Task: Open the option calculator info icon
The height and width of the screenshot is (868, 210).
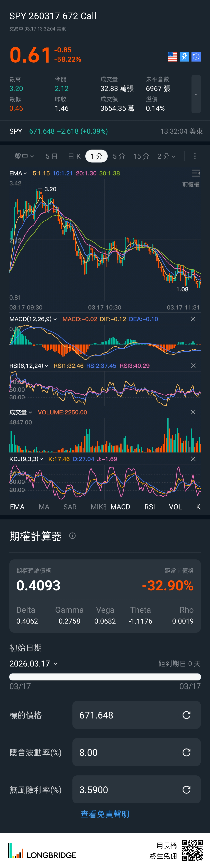Action: tap(72, 536)
